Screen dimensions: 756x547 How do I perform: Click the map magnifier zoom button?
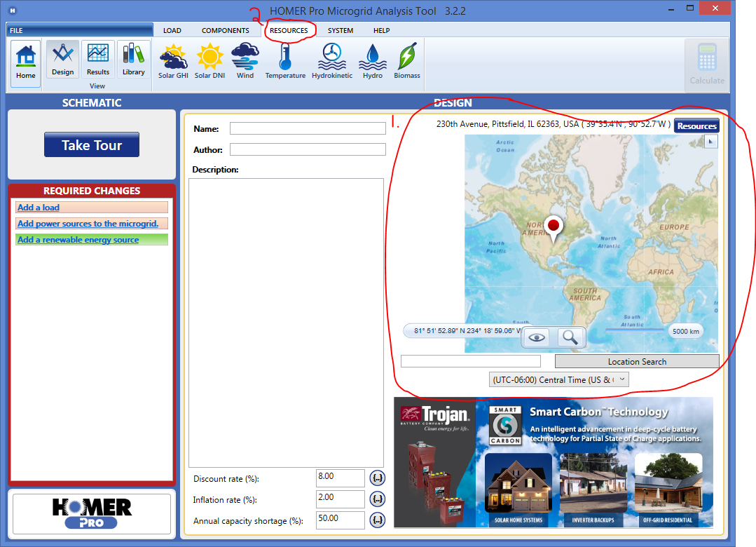tap(571, 338)
